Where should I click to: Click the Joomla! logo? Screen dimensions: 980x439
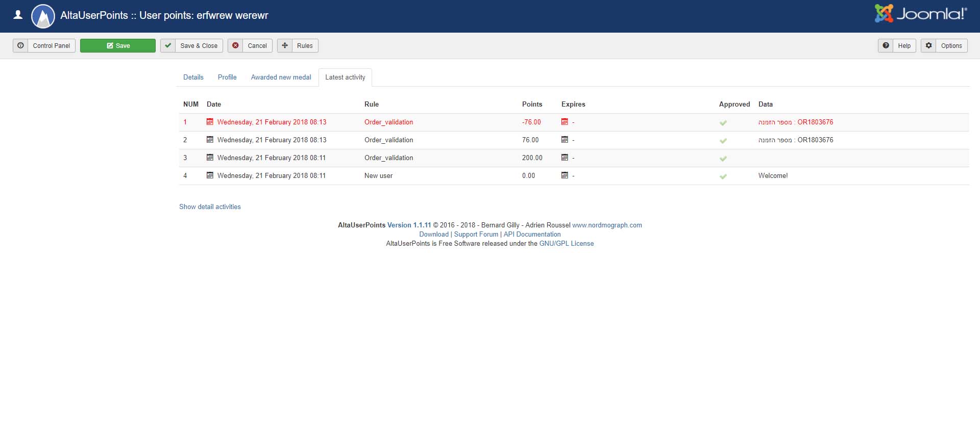pos(921,14)
